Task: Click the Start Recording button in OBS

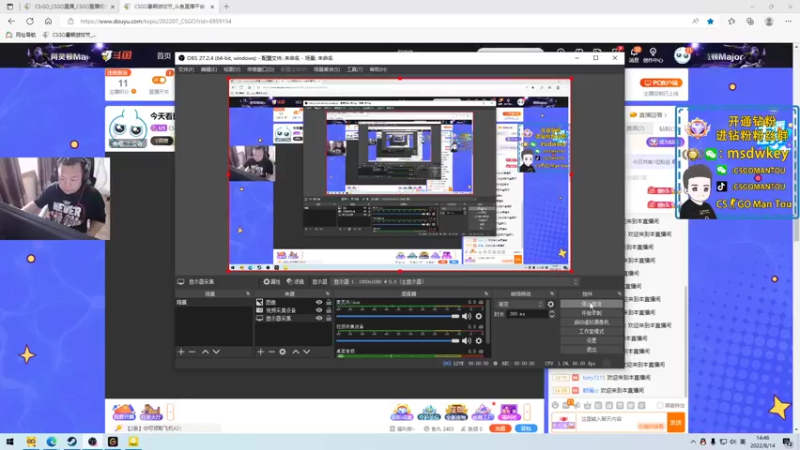Action: tap(591, 313)
